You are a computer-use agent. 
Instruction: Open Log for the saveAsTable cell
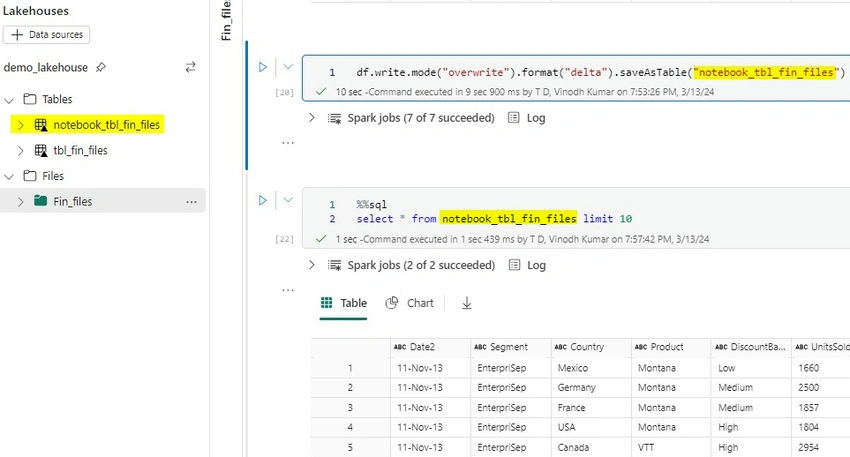[x=536, y=118]
